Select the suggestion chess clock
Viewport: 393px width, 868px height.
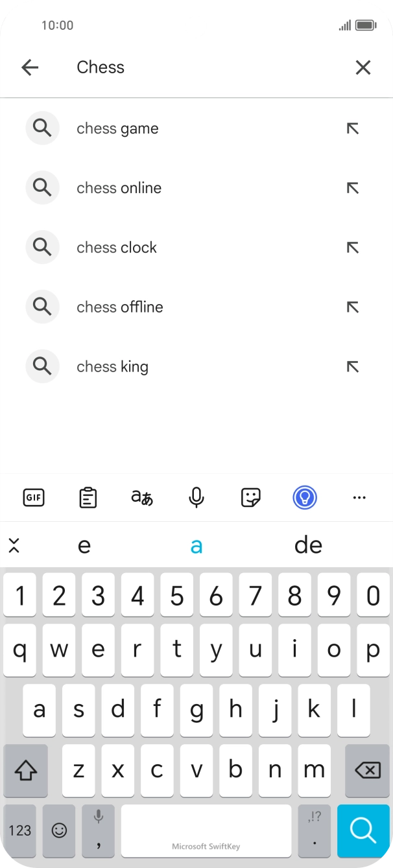[x=117, y=247]
